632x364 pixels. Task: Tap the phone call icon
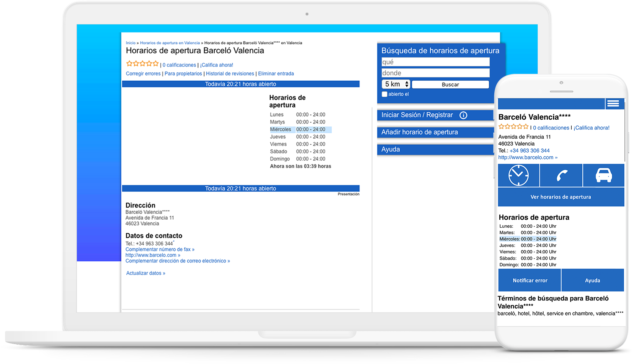click(x=561, y=175)
